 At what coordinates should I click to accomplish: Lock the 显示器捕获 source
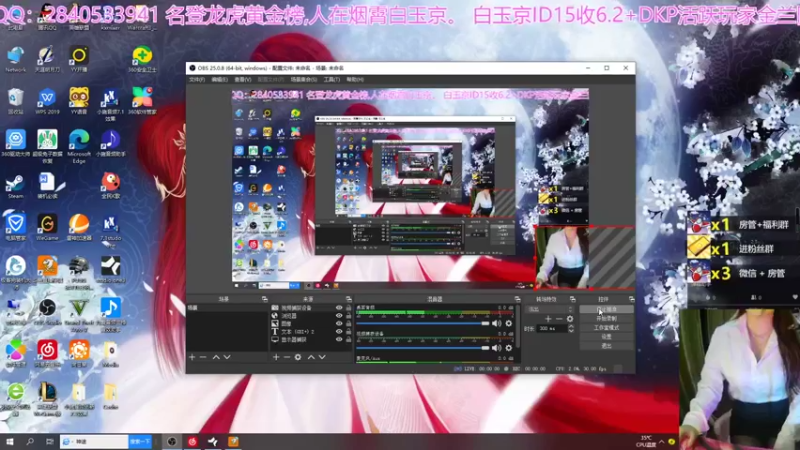[348, 339]
